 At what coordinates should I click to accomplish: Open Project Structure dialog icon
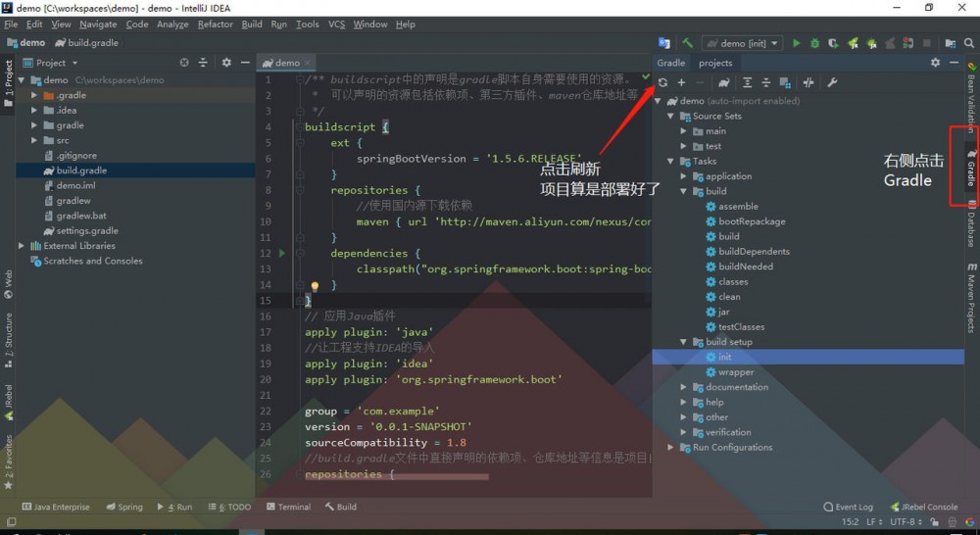(x=950, y=43)
